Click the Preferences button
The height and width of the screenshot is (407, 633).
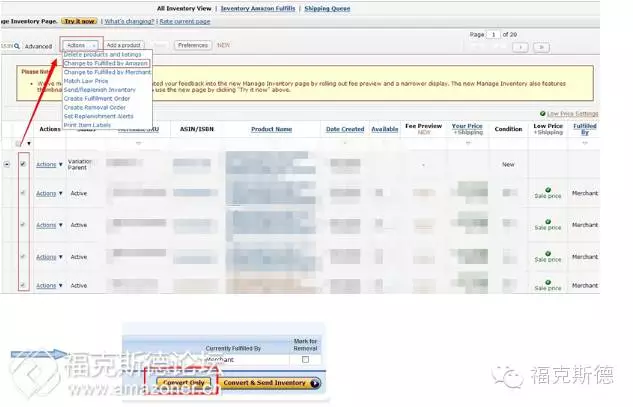193,45
